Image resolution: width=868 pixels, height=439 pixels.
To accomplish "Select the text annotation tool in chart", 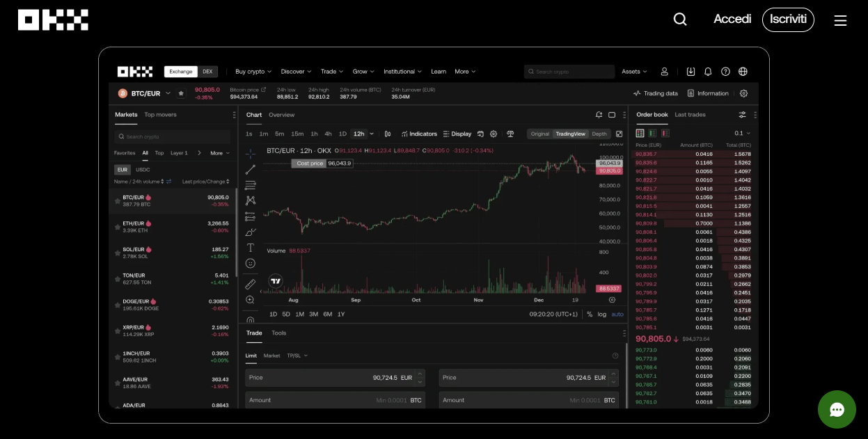I will point(251,248).
